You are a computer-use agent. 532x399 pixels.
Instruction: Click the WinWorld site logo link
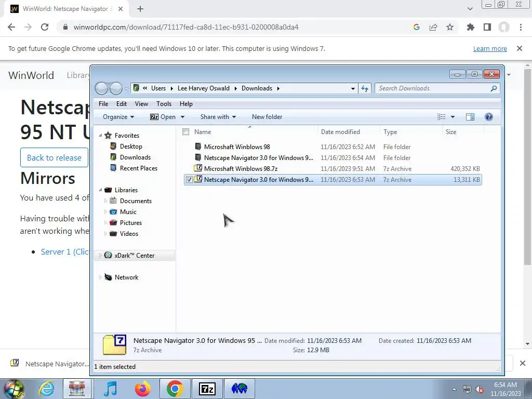[x=31, y=75]
